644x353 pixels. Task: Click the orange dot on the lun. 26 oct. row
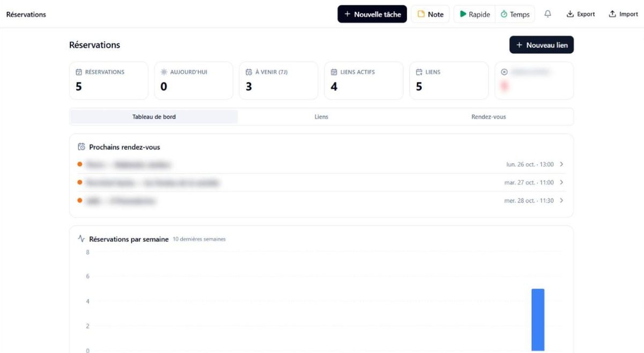click(x=79, y=164)
